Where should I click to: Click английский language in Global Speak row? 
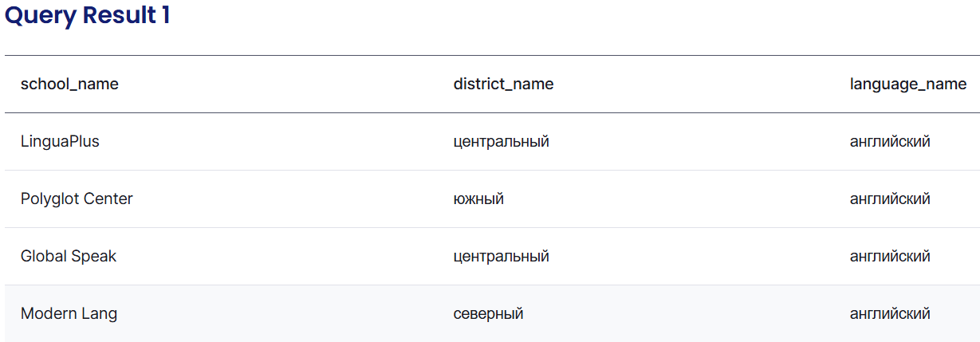tap(890, 257)
